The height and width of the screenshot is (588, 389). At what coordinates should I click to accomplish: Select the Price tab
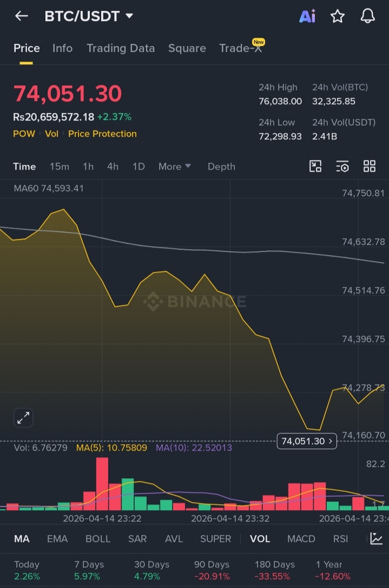tap(27, 48)
